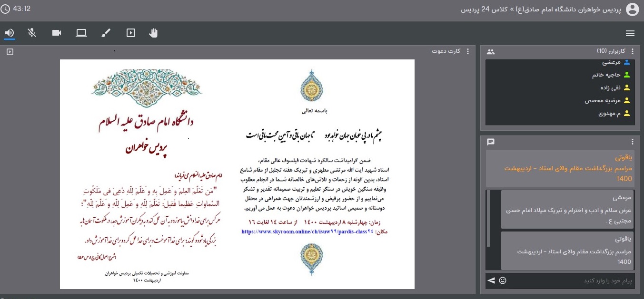The image size is (644, 299).
Task: Open the hamburger main menu
Action: (630, 33)
